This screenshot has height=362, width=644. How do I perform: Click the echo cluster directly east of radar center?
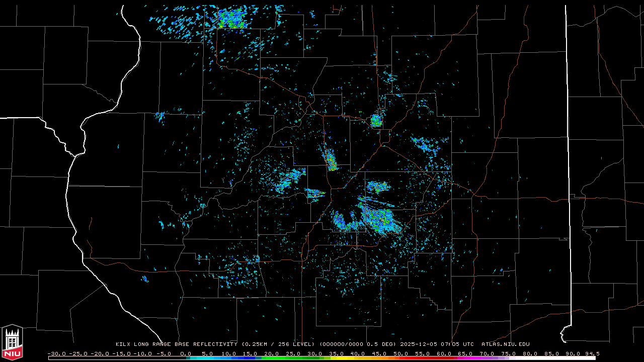pos(378,187)
